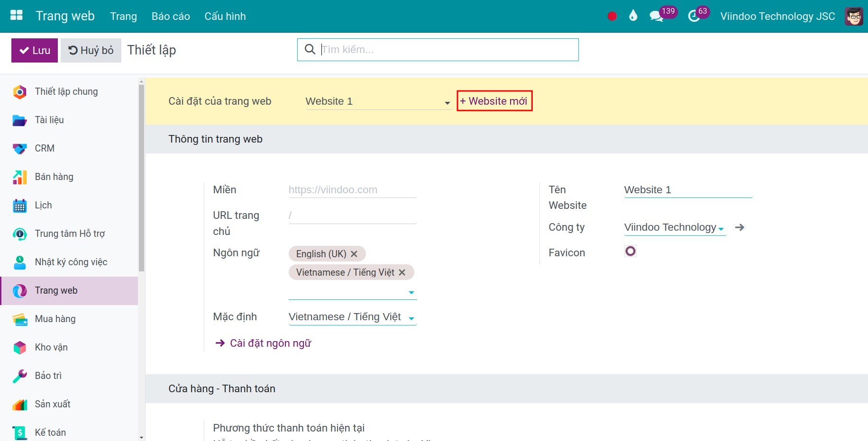Open the Báo cáo menu
Screen dimensions: 868x441
click(x=171, y=16)
